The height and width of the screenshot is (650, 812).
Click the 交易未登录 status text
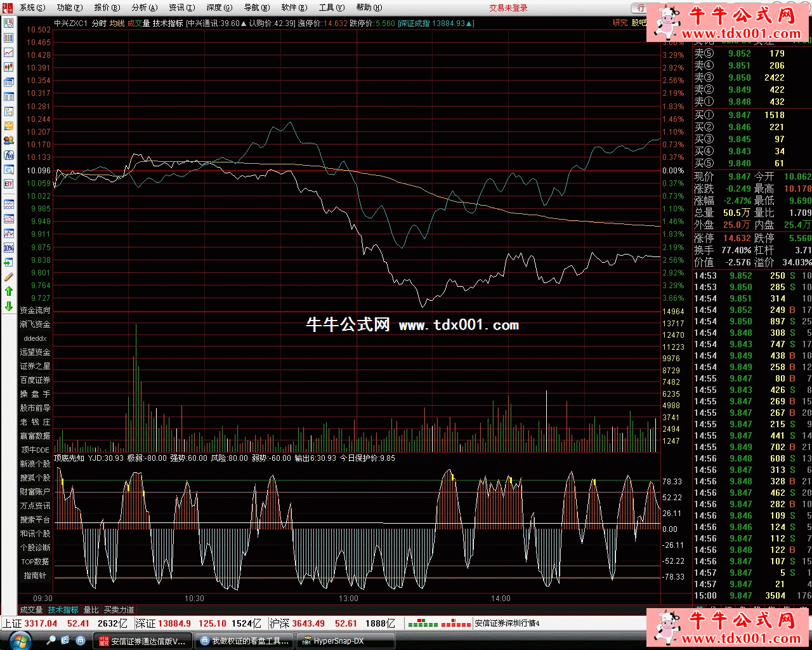(508, 8)
